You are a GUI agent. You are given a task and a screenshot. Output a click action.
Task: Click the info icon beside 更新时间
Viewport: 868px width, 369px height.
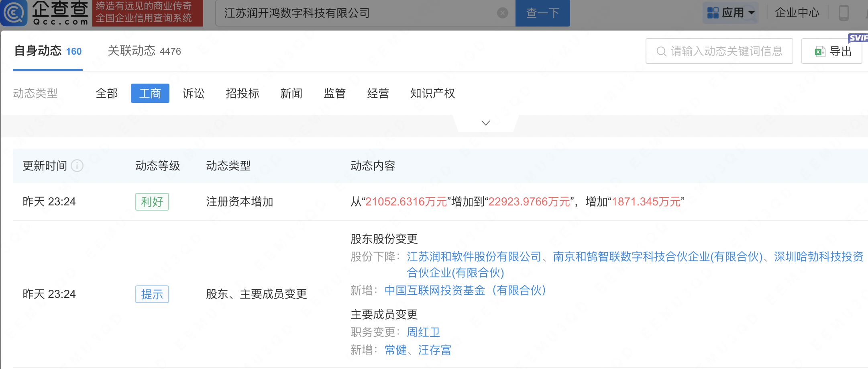[77, 166]
